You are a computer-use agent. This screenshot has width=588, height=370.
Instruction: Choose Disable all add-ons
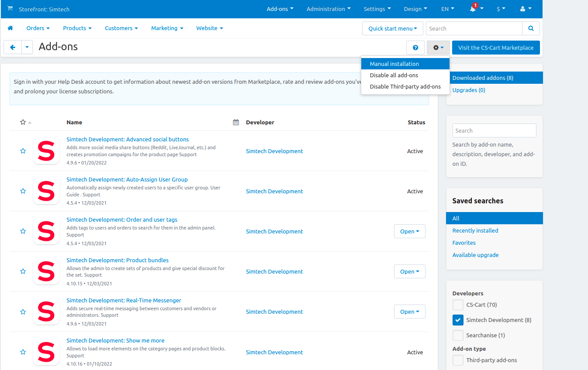(x=405, y=75)
